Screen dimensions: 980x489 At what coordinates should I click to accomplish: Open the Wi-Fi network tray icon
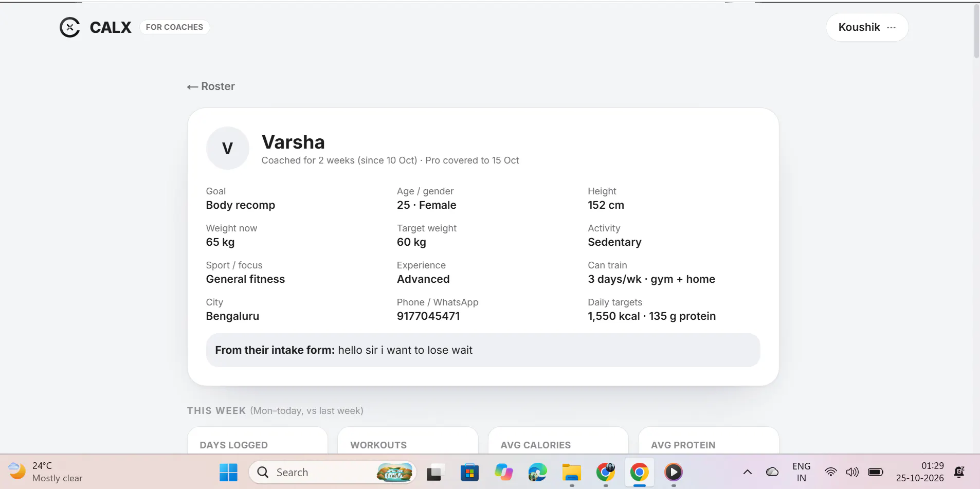pos(830,472)
